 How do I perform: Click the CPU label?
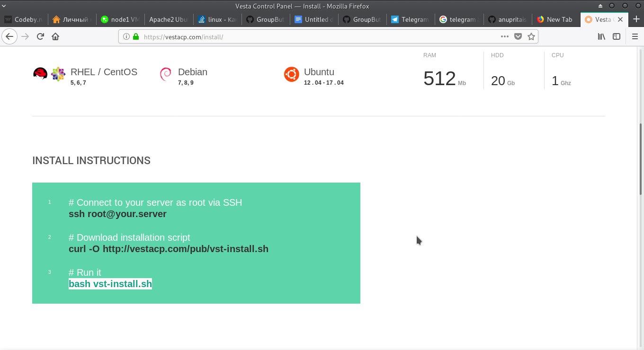[x=558, y=55]
